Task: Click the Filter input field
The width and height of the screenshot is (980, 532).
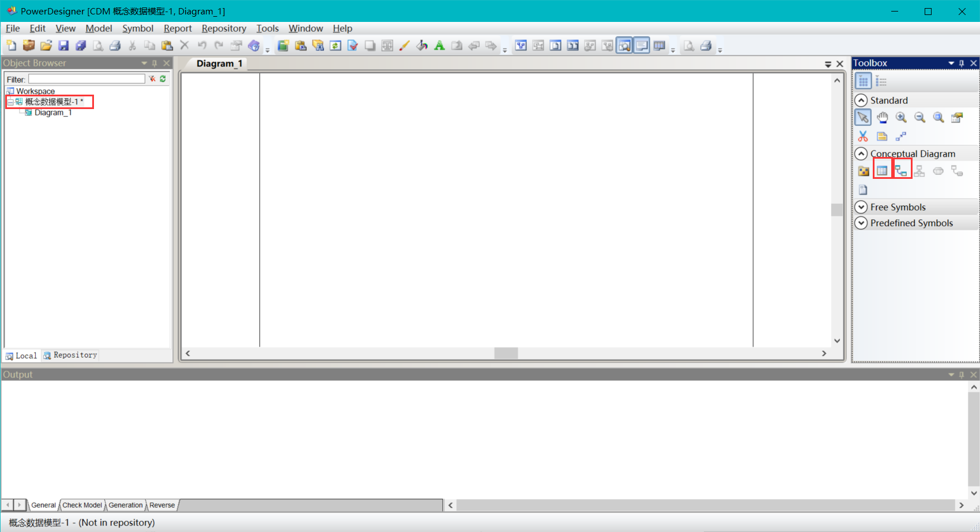Action: (x=86, y=78)
